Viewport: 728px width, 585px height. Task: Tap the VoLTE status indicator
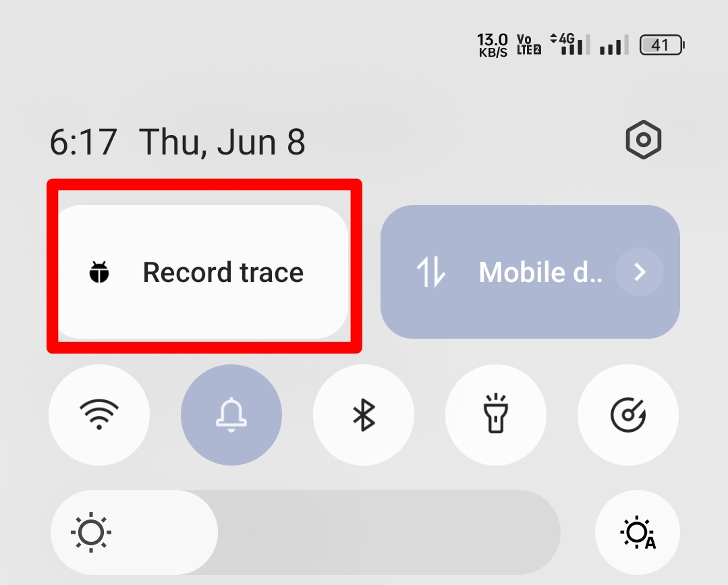pos(529,45)
